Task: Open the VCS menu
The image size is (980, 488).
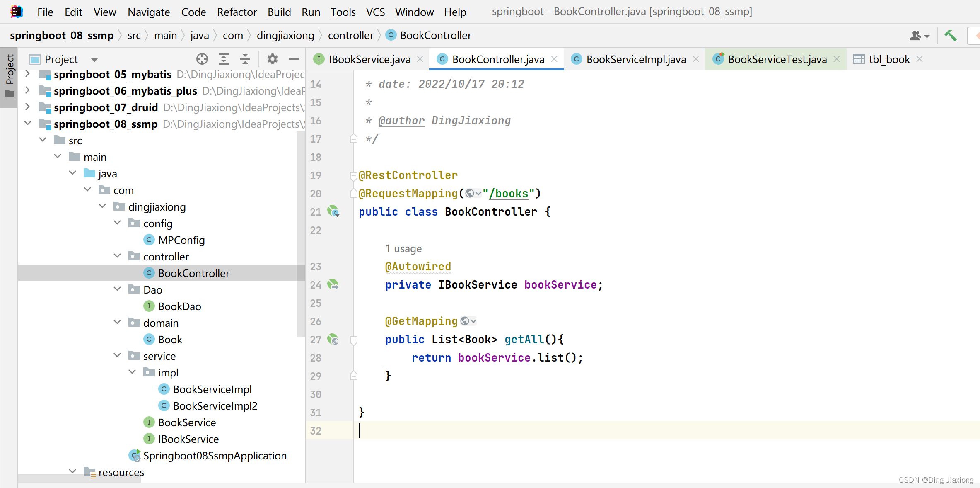Action: coord(375,12)
